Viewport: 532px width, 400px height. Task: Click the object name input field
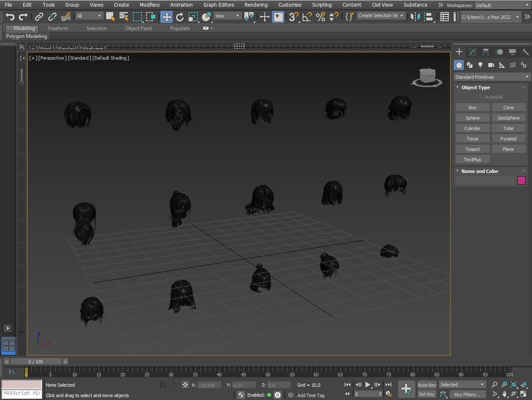coord(485,180)
